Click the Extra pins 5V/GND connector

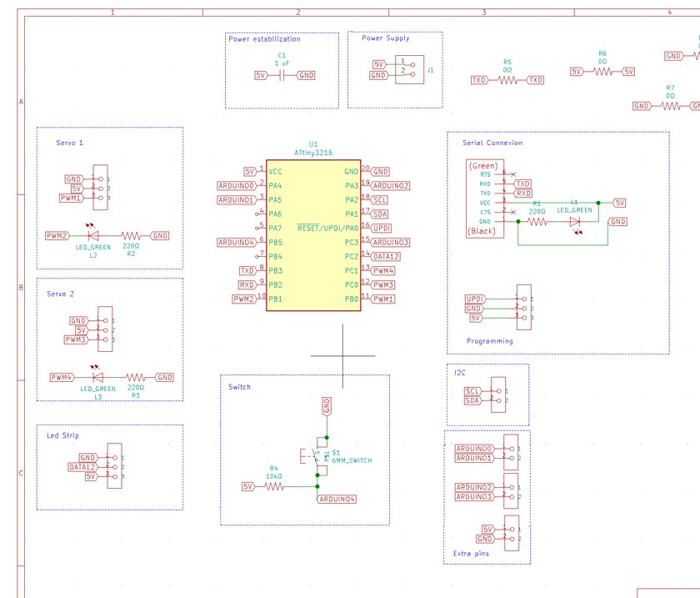coord(512,533)
